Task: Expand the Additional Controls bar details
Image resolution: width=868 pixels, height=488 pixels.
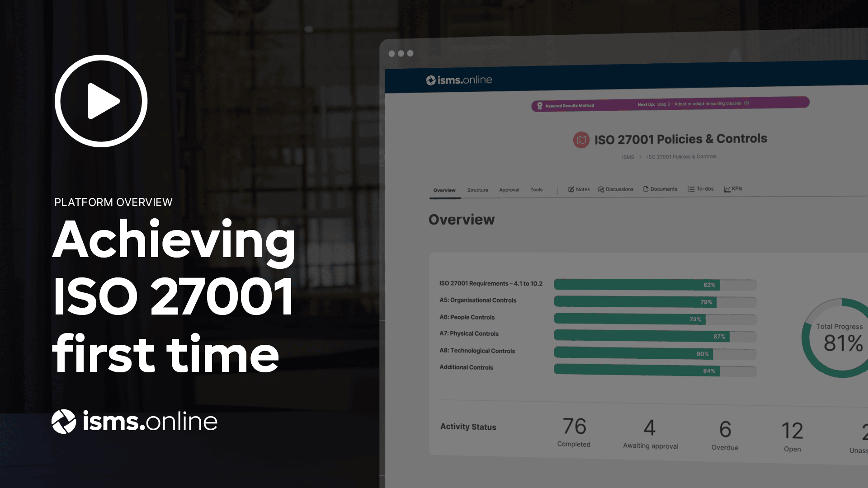Action: point(649,371)
